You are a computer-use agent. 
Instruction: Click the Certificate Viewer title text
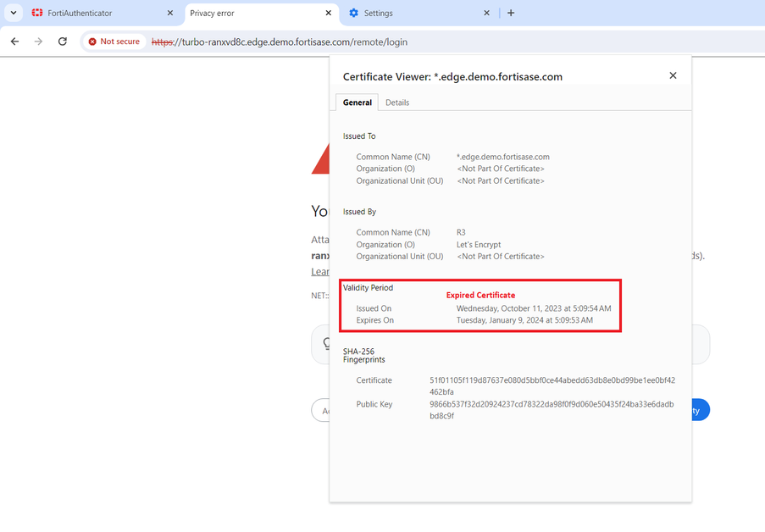pos(452,76)
